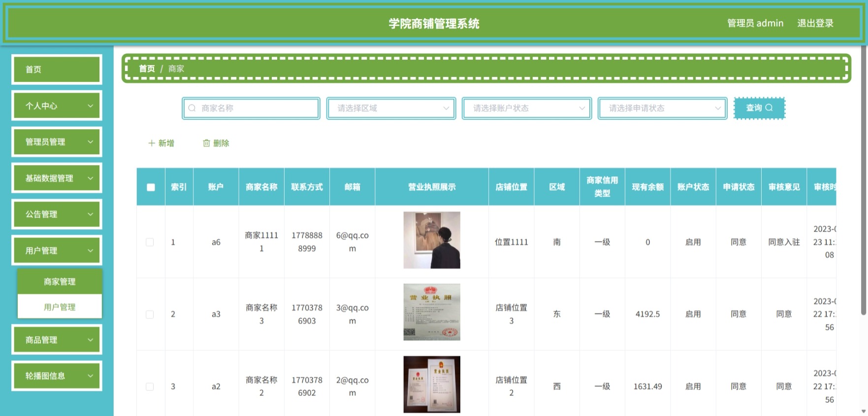This screenshot has height=416, width=868.
Task: Click the 账户状态 column header
Action: tap(693, 187)
